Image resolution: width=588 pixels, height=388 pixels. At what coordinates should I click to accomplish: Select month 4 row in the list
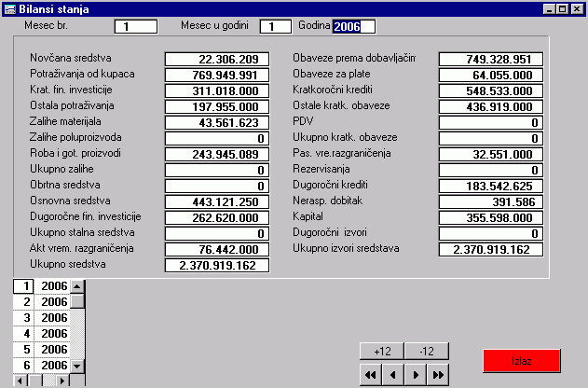[x=42, y=334]
